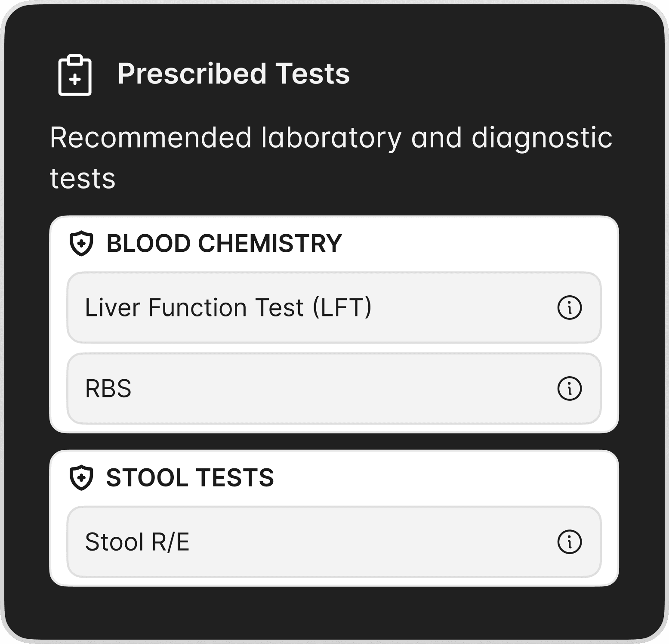Screen dimensions: 669x644
Task: Click the 'RBS' label text
Action: click(x=108, y=389)
